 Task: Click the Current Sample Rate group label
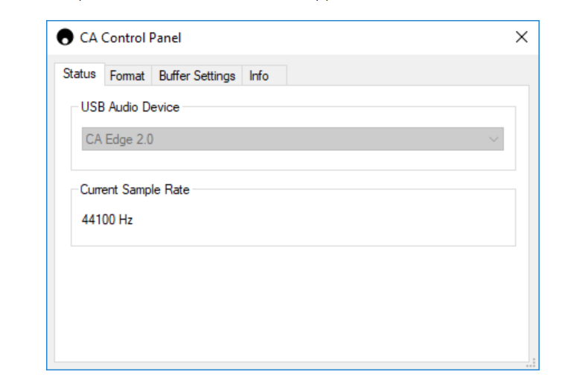click(x=135, y=190)
